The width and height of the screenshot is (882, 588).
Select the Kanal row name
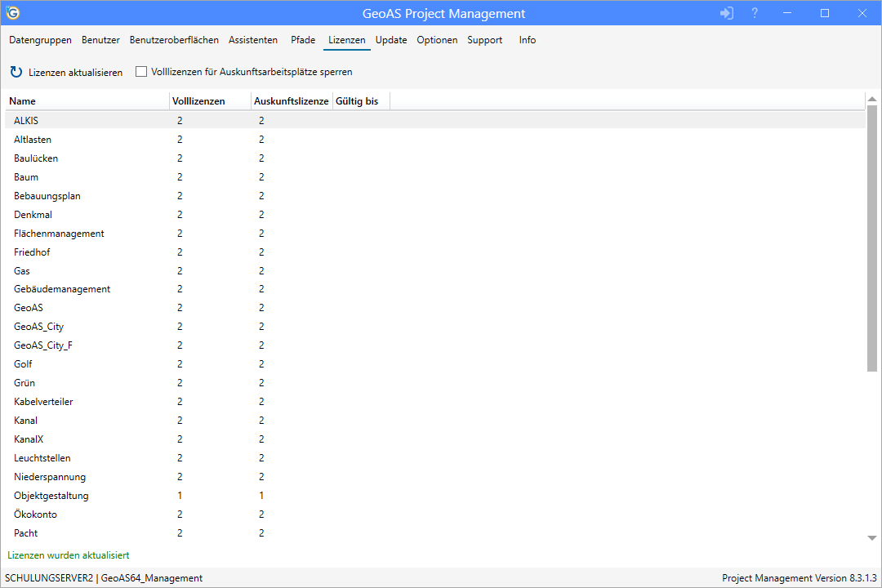click(26, 421)
